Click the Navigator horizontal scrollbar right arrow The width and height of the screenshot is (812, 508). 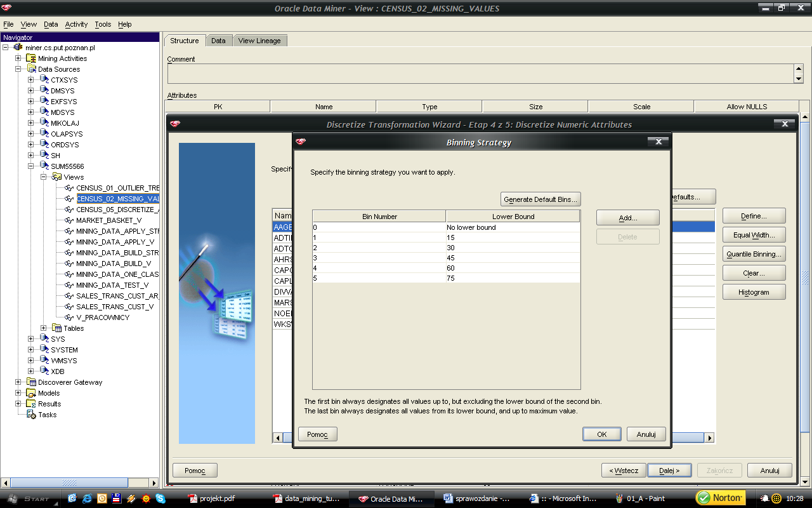click(x=153, y=483)
